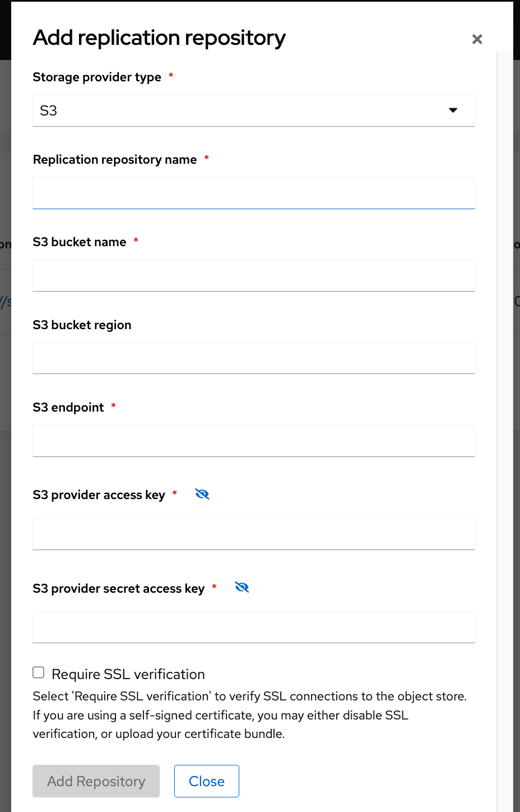Viewport: 520px width, 812px height.
Task: Enable the Require SSL verification checkbox
Action: point(39,672)
